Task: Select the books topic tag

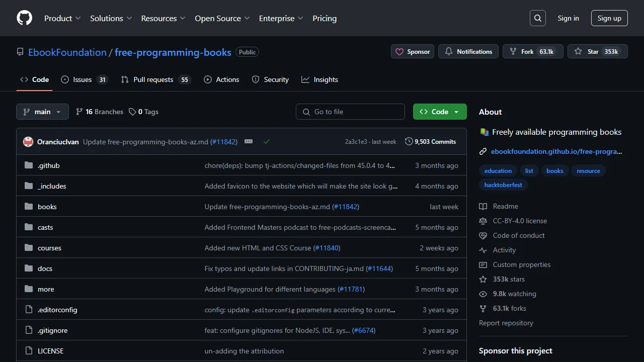Action: pyautogui.click(x=555, y=171)
